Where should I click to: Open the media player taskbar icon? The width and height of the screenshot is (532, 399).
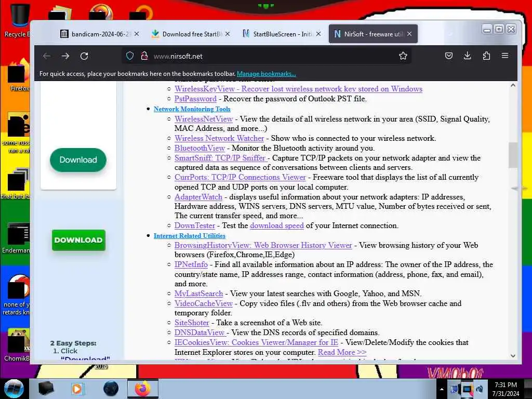[x=77, y=389]
